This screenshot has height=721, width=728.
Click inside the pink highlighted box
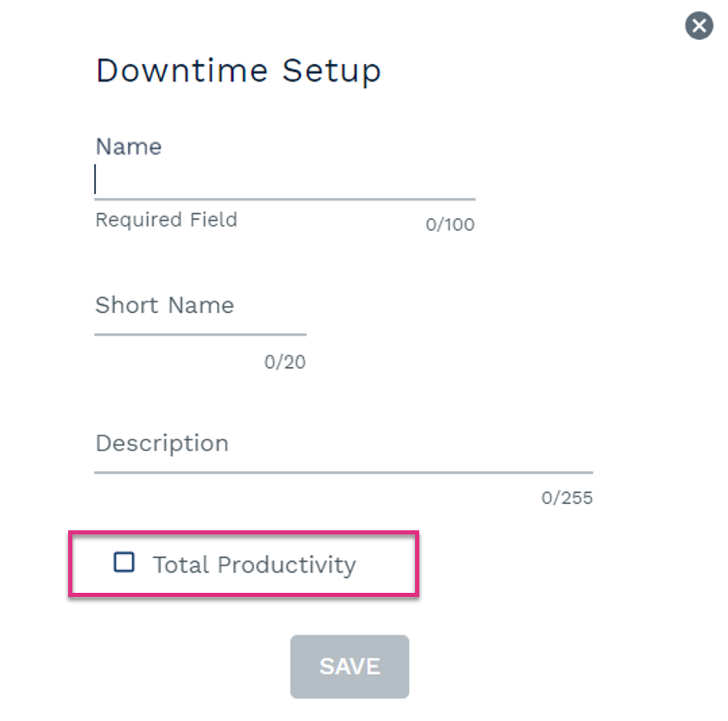(244, 564)
